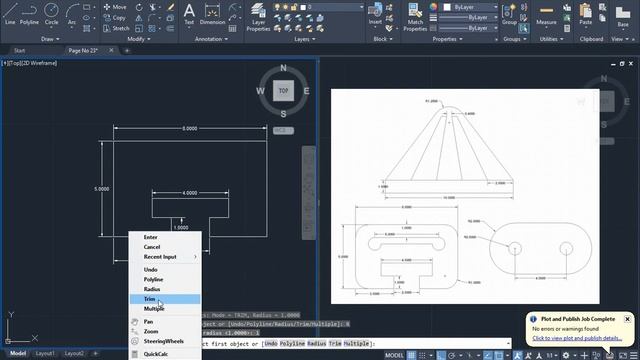The image size is (640, 360).
Task: Toggle layer on/off lightbulb icon
Action: [278, 7]
